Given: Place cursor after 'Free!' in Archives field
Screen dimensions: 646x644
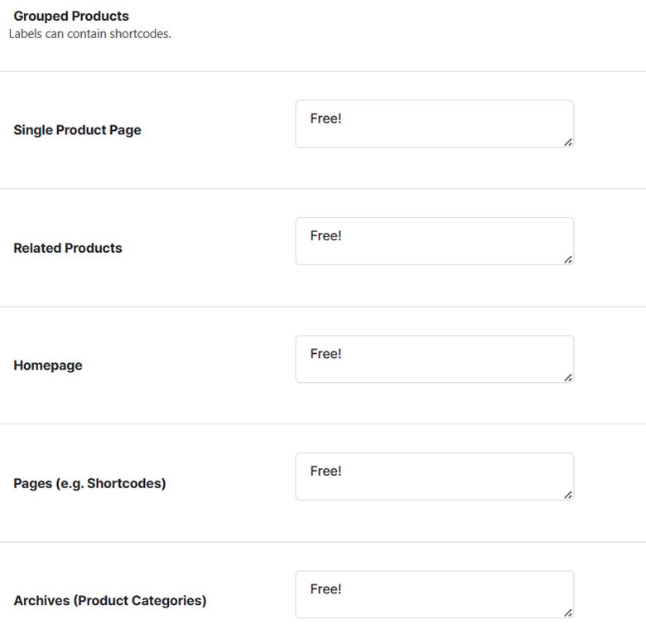Looking at the screenshot, I should tap(343, 589).
